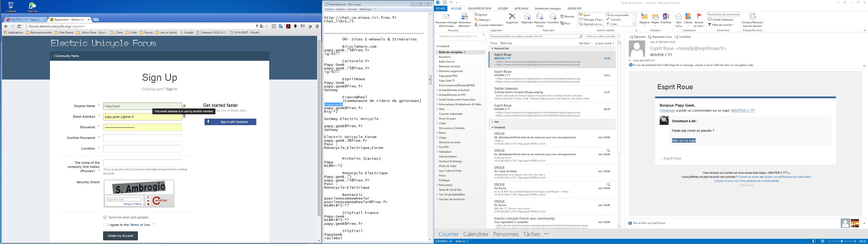The height and width of the screenshot is (244, 868).
Task: Click Adobe Acrobat extension icon in Chrome
Action: (288, 26)
